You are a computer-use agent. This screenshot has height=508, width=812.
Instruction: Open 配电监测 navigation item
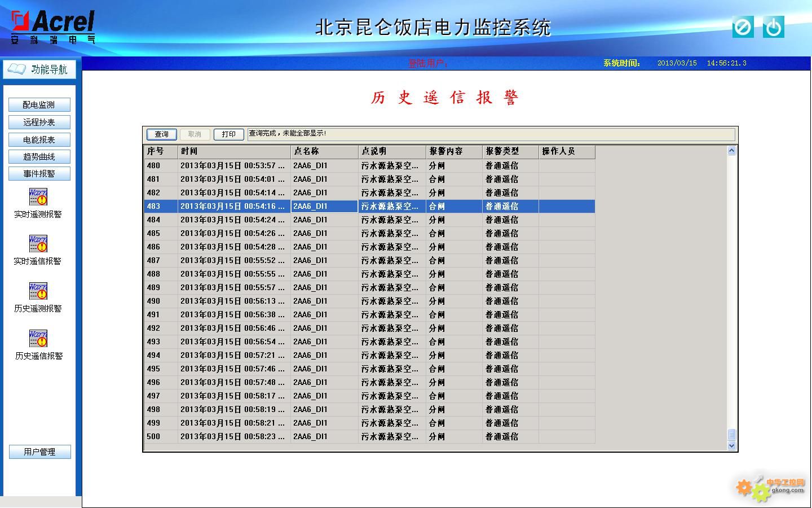39,105
